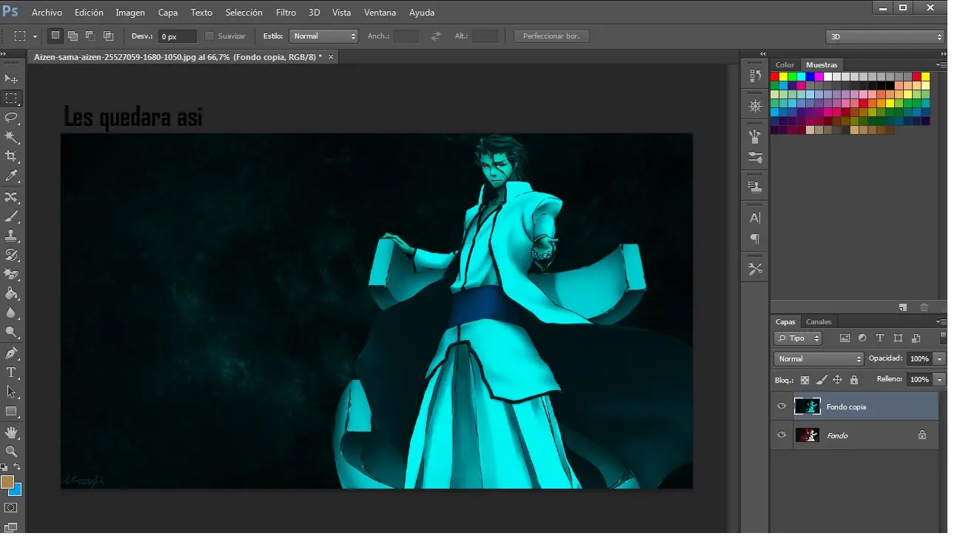Open the Character panel icon
Image resolution: width=980 pixels, height=536 pixels.
pyautogui.click(x=755, y=218)
